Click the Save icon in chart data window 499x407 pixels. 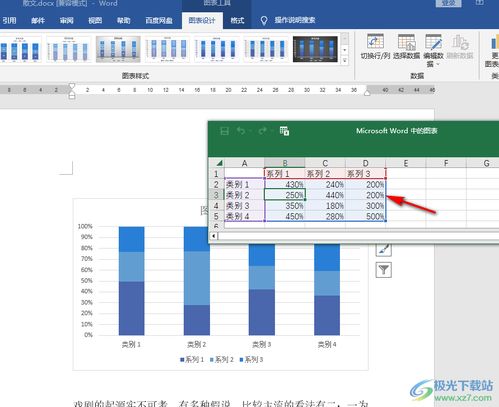225,131
